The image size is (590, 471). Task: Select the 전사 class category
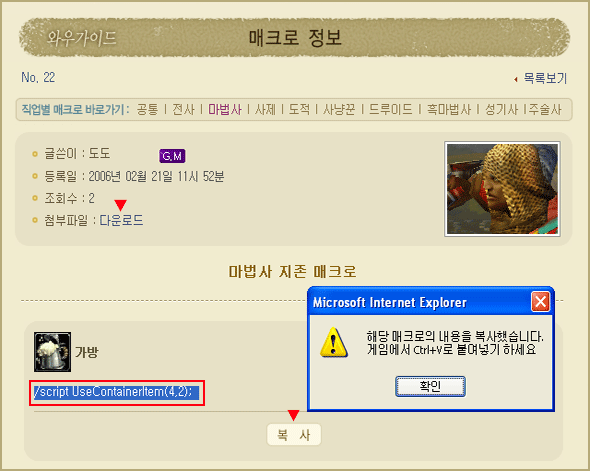(x=183, y=109)
